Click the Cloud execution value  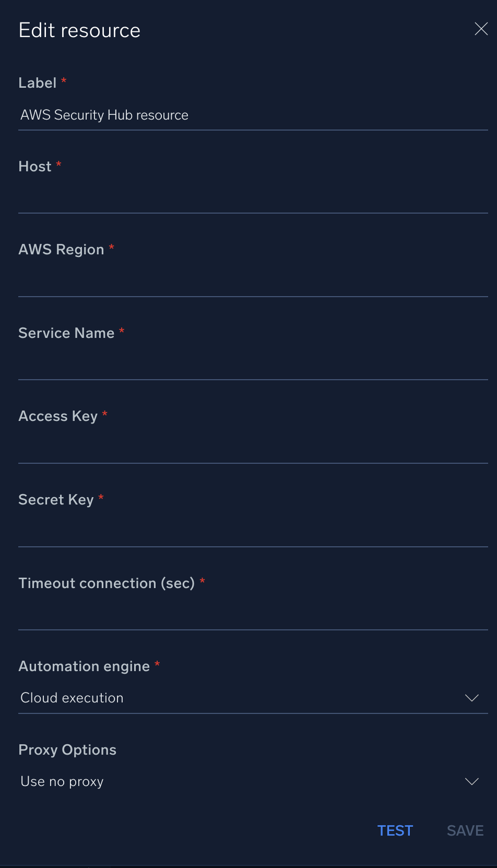pos(72,698)
